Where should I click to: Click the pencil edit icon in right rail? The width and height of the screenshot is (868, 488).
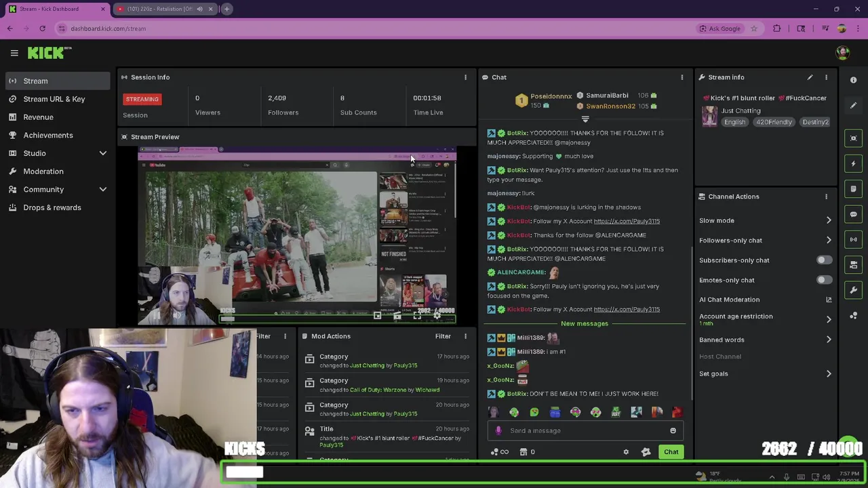(853, 106)
